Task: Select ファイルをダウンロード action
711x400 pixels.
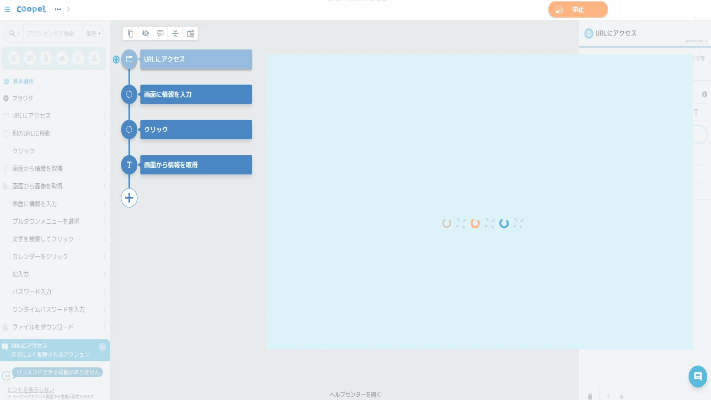Action: tap(43, 327)
